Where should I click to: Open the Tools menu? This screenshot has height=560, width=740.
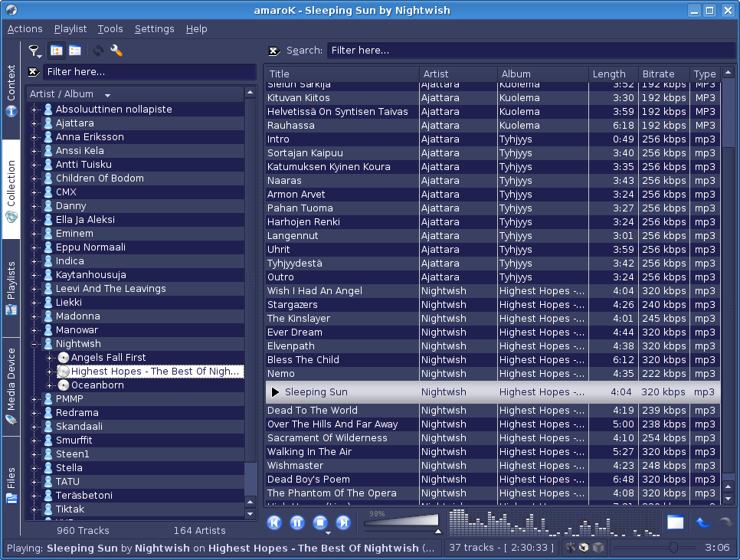click(110, 29)
